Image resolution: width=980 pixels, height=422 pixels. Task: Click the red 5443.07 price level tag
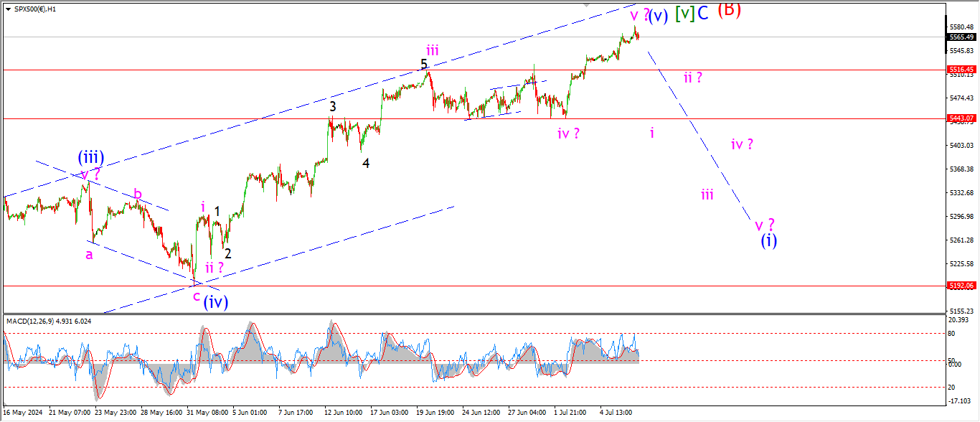coord(961,118)
